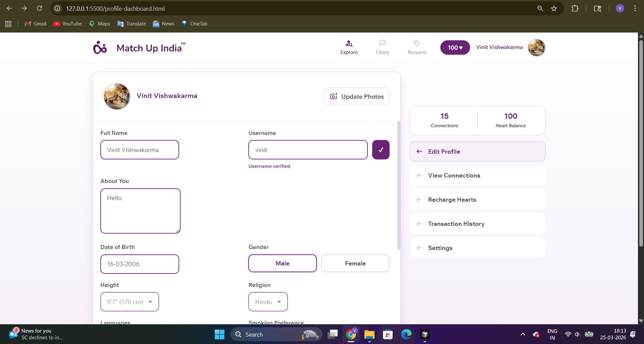Open the Transaction History menu item
The width and height of the screenshot is (644, 344).
click(x=478, y=224)
